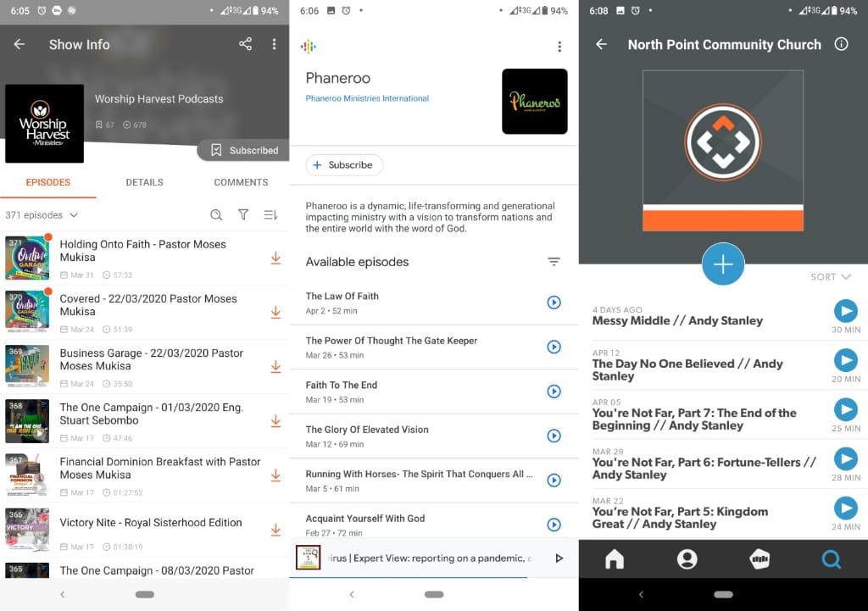868x611 pixels.
Task: Tap Android back button under North Point screen
Action: tap(641, 594)
